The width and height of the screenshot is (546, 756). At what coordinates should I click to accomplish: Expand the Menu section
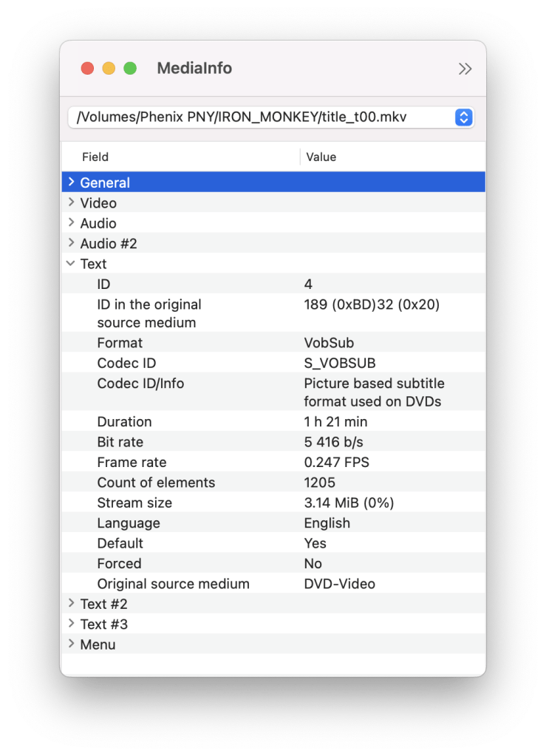coord(71,644)
